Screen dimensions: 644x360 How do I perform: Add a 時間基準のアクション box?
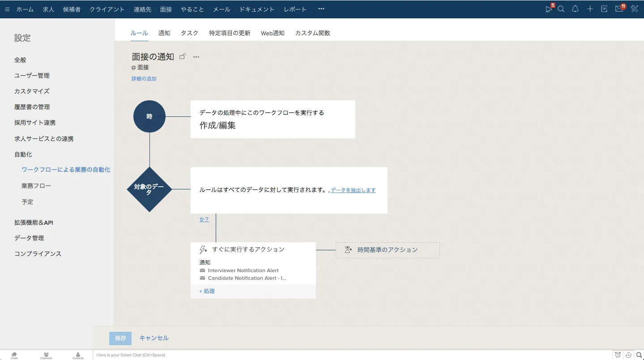pos(388,250)
